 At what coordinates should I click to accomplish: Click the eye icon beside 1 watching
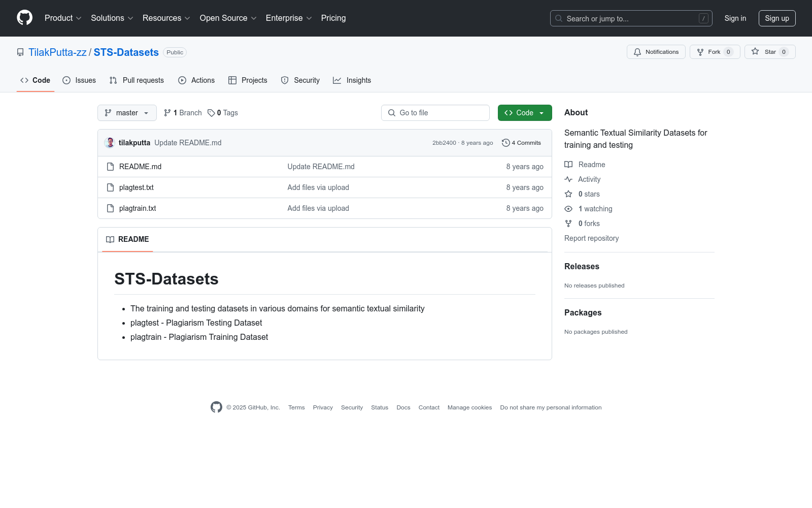click(x=568, y=209)
